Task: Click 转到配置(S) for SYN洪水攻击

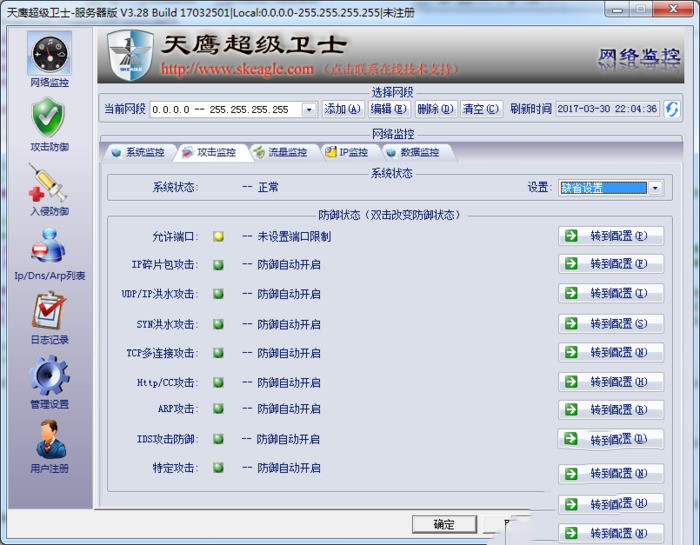Action: (x=611, y=324)
